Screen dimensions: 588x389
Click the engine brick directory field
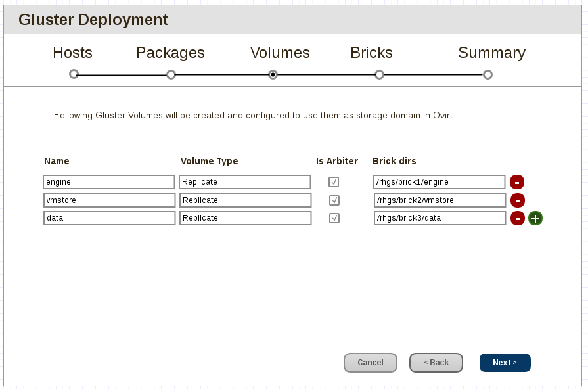(439, 182)
